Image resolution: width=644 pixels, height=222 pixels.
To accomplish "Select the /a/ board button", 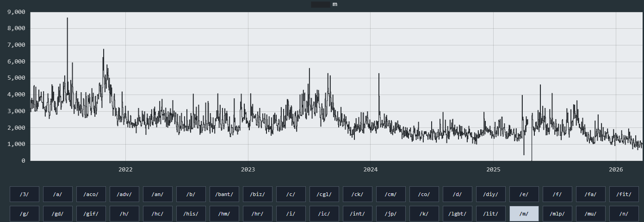I will (x=58, y=194).
